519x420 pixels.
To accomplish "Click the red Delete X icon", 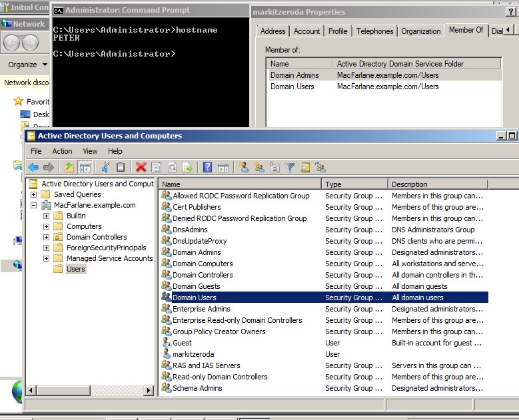I will click(x=141, y=167).
